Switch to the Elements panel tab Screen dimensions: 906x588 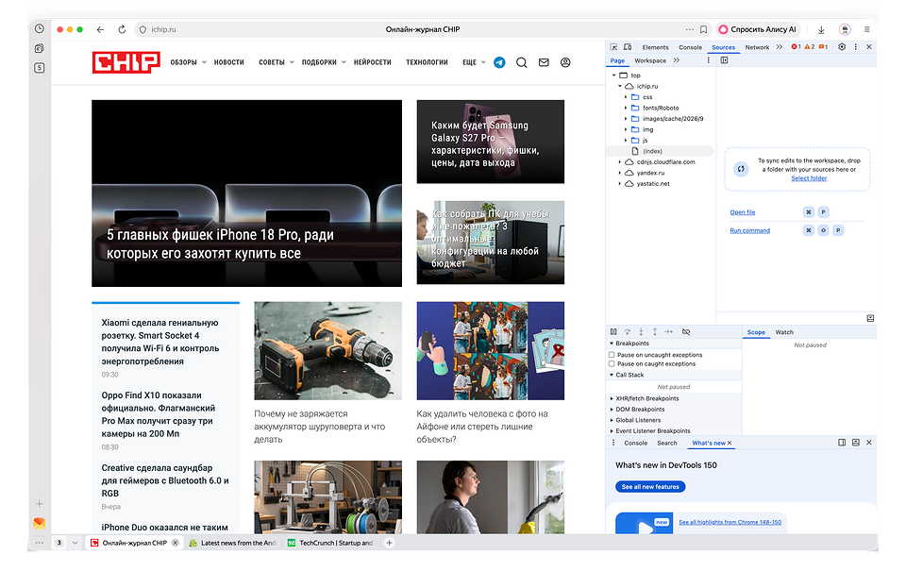[655, 47]
